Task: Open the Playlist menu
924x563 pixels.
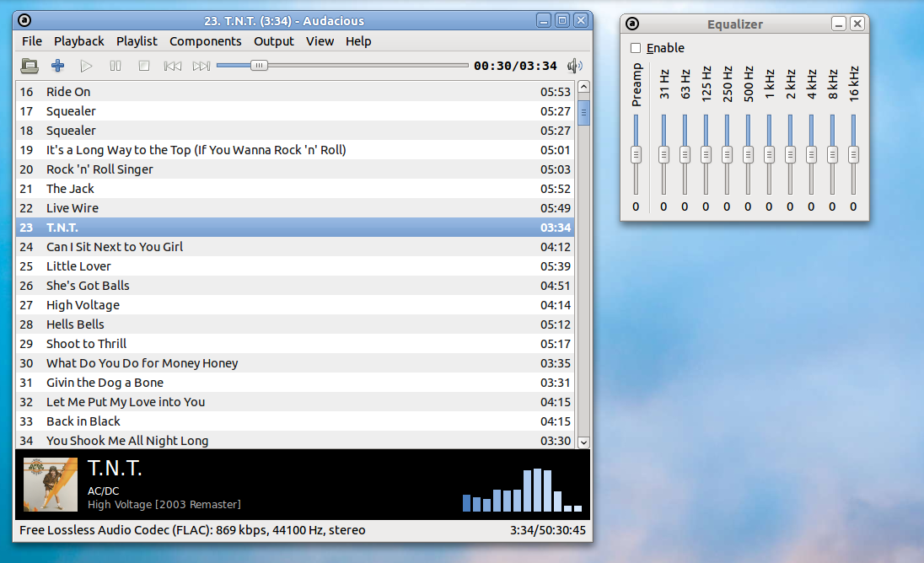Action: 137,41
